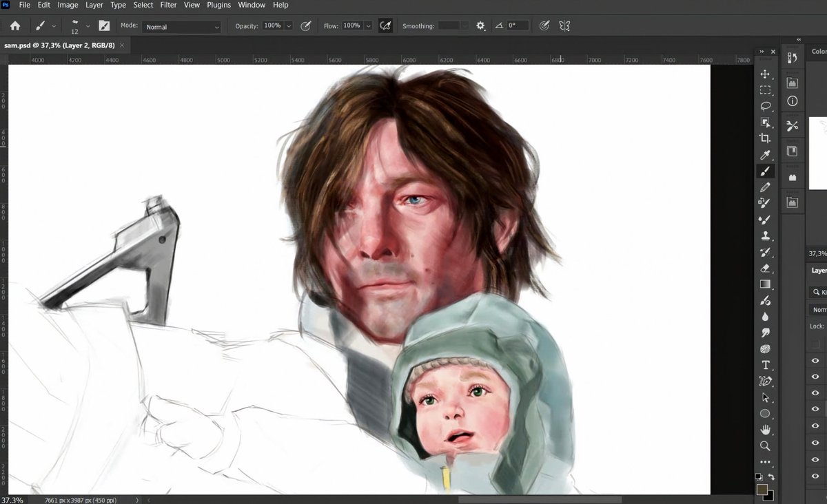Select the Lasso tool
The height and width of the screenshot is (504, 827).
(x=765, y=106)
